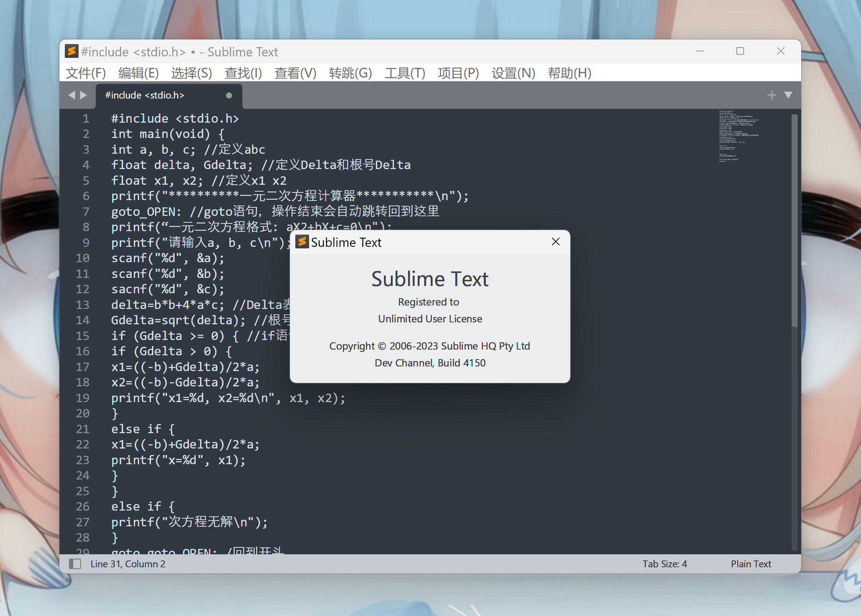Click "Dev Channel, Build 4150" text

[x=430, y=363]
